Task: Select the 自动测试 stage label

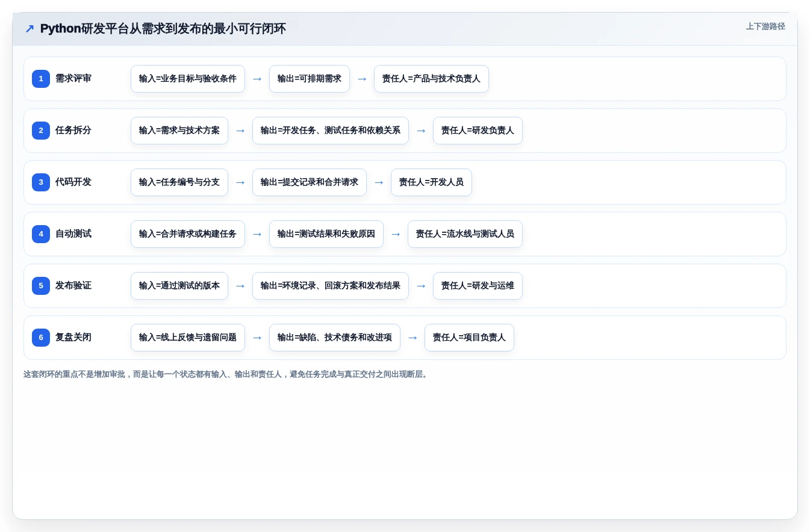Action: pos(73,234)
